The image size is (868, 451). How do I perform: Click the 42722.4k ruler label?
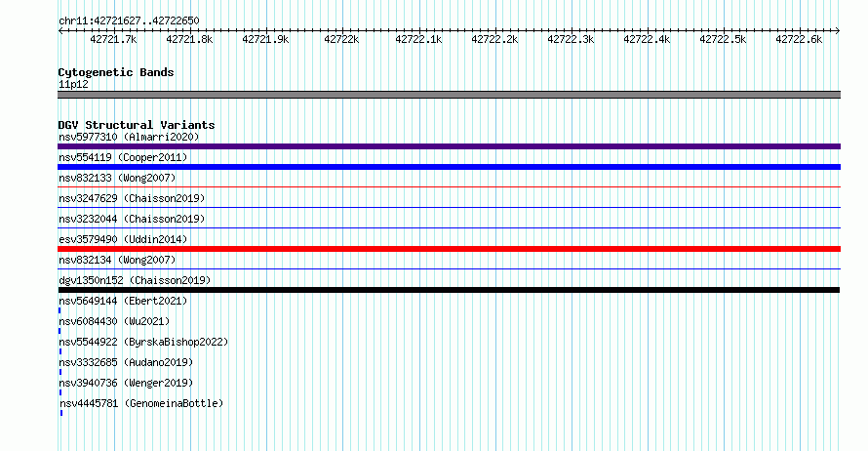tap(647, 39)
